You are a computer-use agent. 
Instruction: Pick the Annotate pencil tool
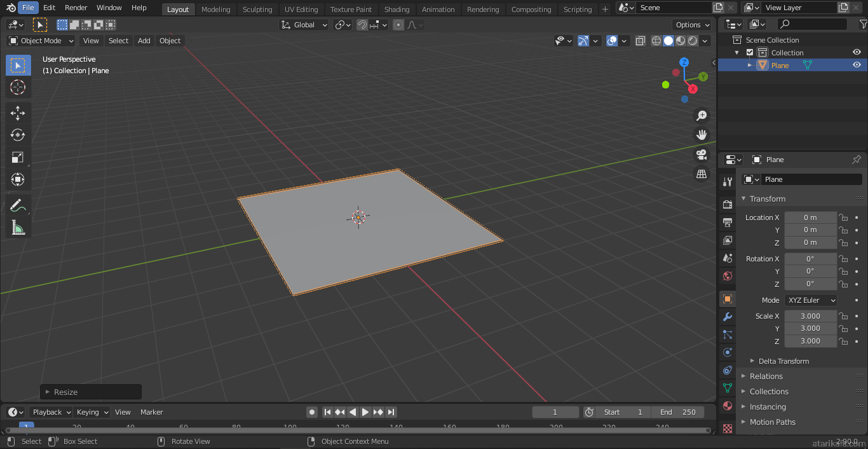[x=18, y=205]
